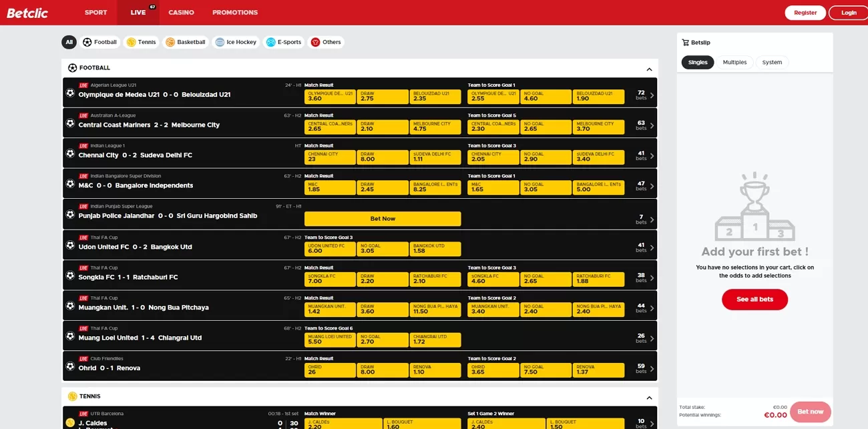Image resolution: width=868 pixels, height=429 pixels.
Task: Click the Betclic logo
Action: [27, 12]
